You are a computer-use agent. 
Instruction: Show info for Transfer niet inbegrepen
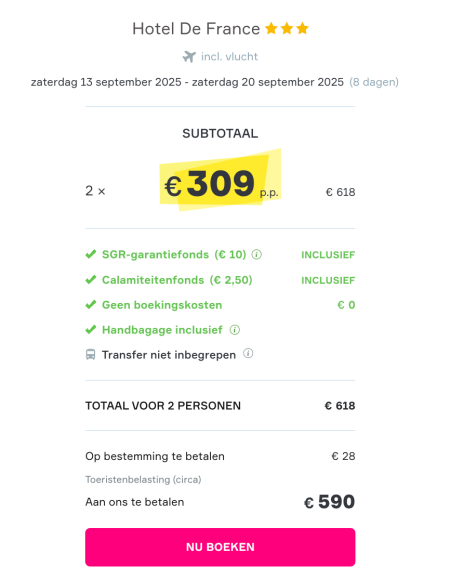click(x=248, y=353)
